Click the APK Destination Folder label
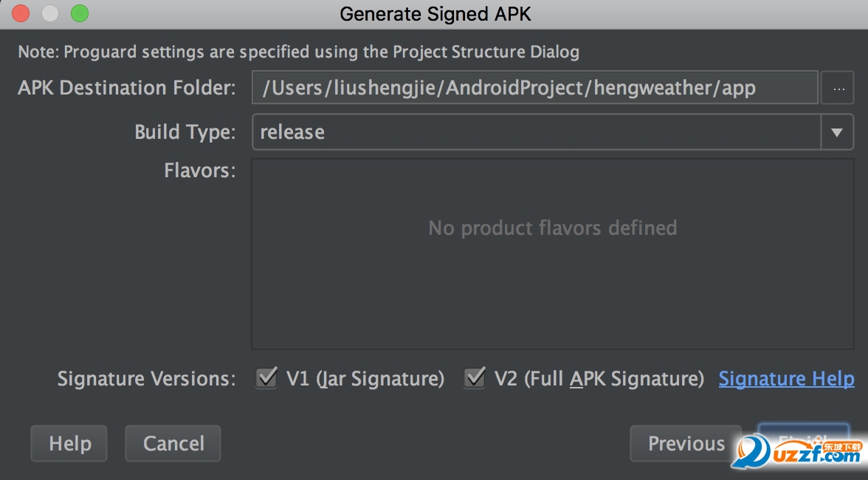The image size is (868, 480). 127,88
